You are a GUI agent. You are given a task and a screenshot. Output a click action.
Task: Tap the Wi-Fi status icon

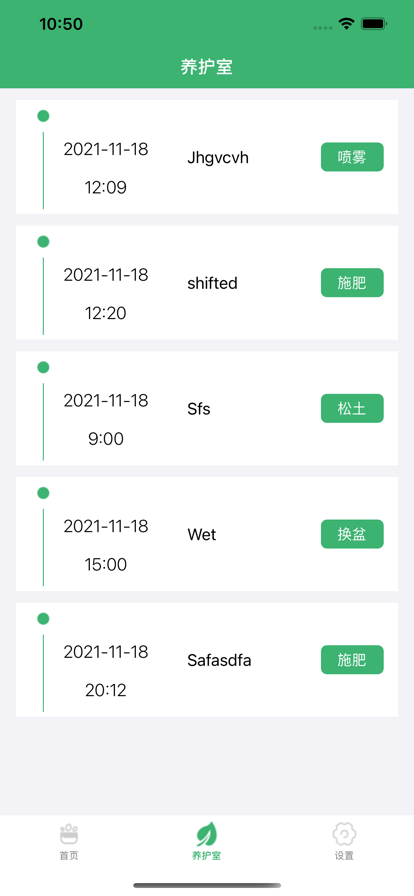(x=346, y=23)
